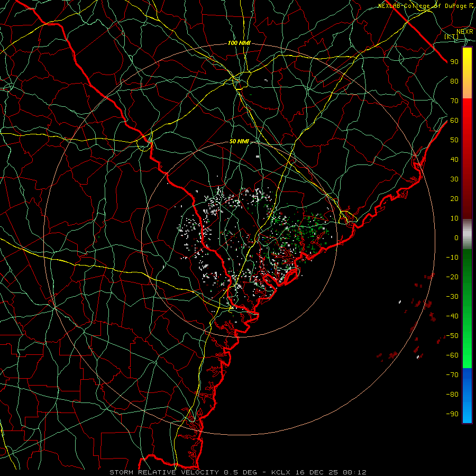Click the "[KT]" units label

tap(452, 37)
